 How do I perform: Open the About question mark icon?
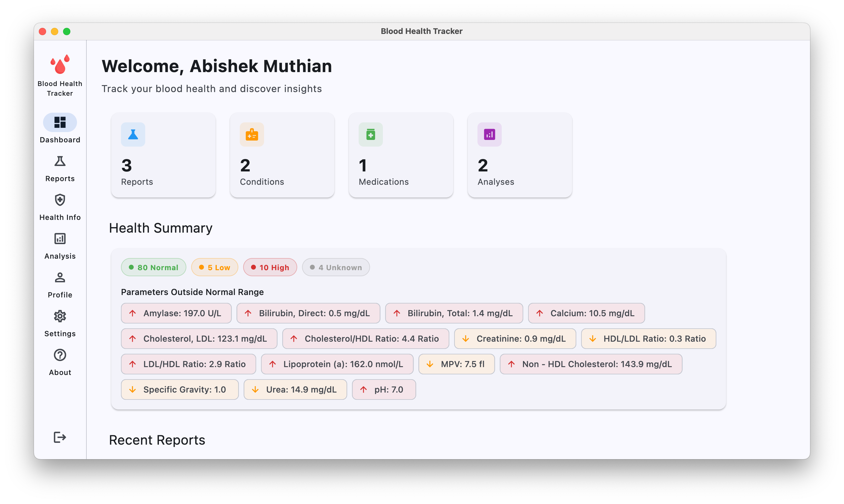coord(60,355)
